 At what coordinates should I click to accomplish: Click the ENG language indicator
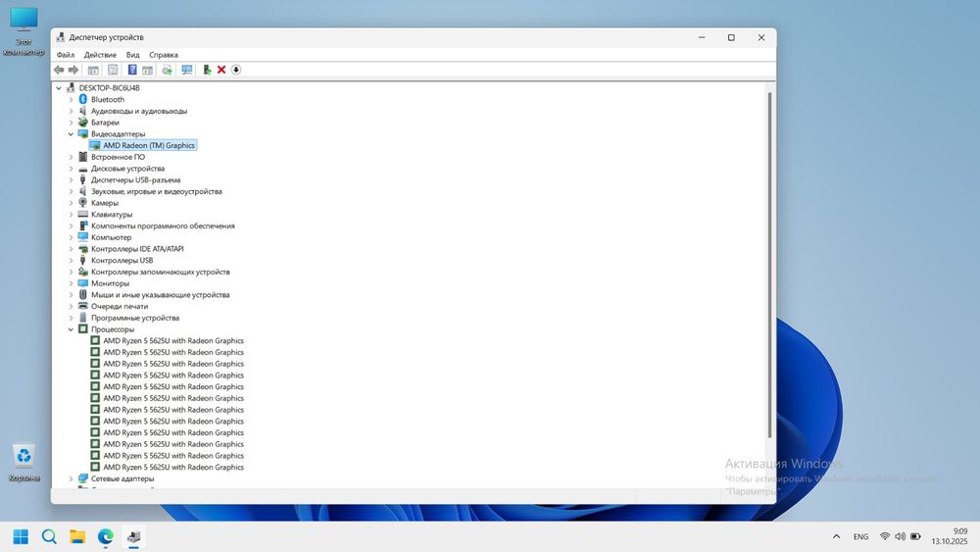[x=860, y=536]
